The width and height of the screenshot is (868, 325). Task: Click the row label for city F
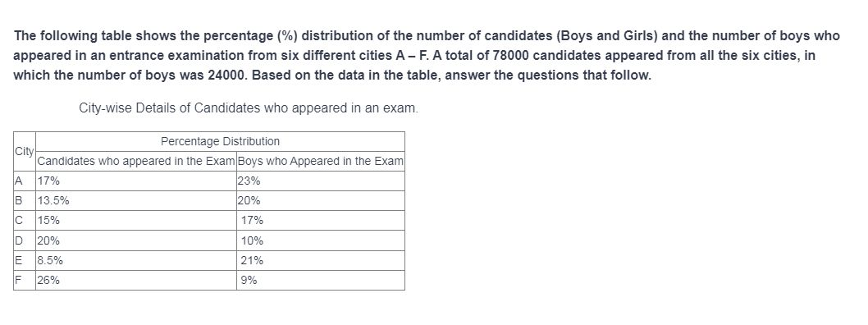[25, 280]
